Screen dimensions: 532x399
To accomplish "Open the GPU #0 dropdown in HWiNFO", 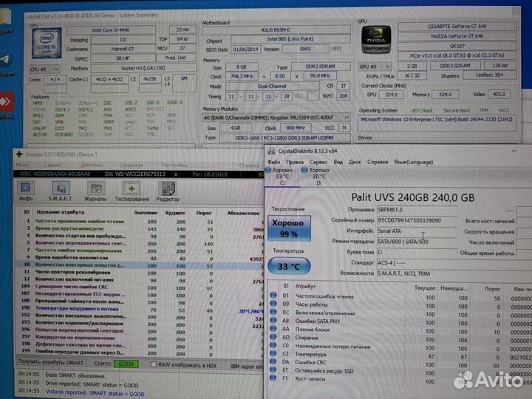I will (375, 66).
